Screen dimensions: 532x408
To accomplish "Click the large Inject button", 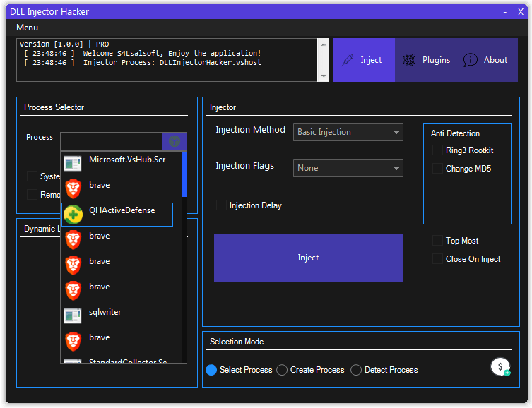I will 309,258.
